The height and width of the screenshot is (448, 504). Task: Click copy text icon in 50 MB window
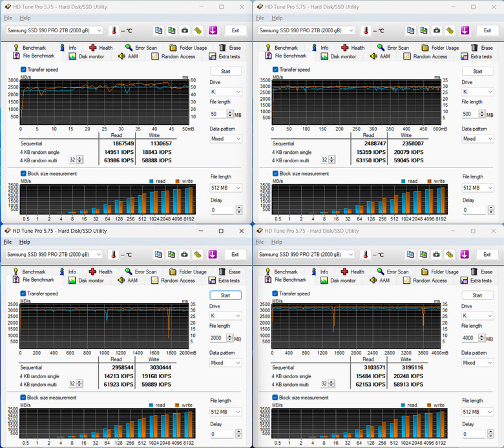(158, 30)
